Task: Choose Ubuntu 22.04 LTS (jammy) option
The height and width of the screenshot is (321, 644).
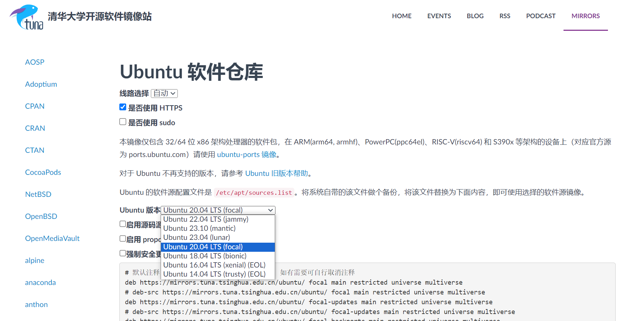Action: pyautogui.click(x=218, y=219)
